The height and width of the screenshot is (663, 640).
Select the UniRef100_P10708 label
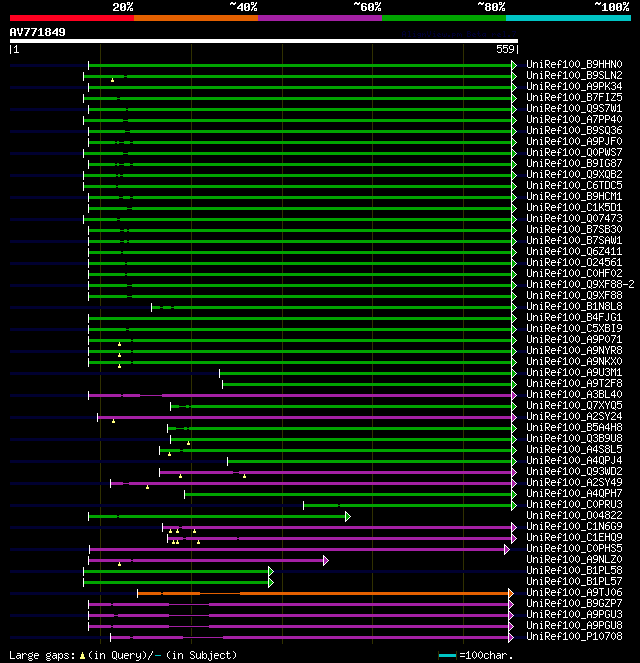tap(574, 636)
